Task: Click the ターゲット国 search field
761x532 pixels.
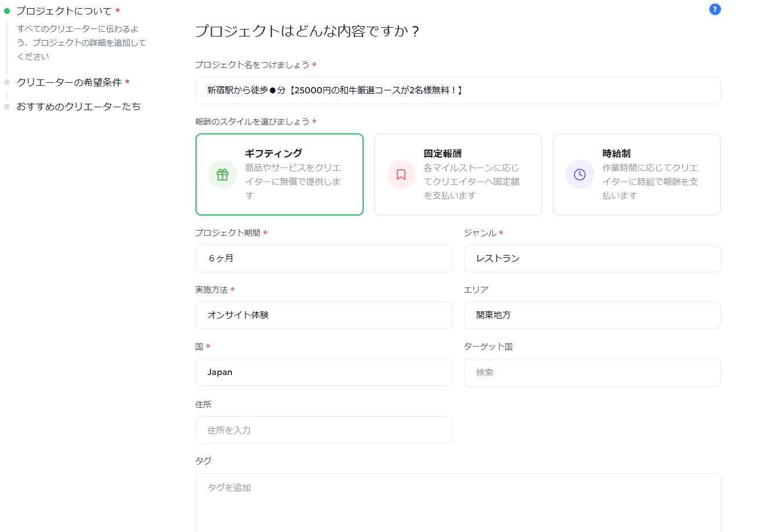Action: (592, 372)
